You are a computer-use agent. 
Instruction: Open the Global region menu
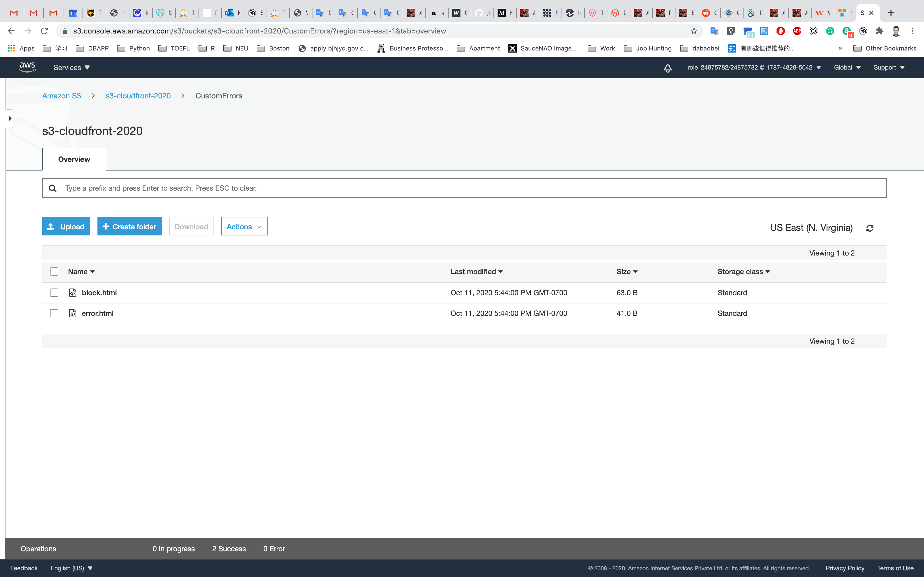coord(847,67)
